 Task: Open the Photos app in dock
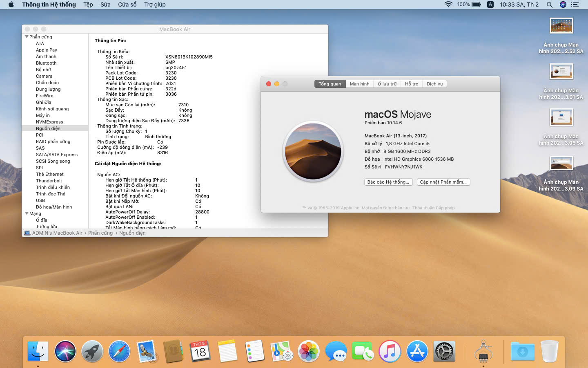(309, 352)
